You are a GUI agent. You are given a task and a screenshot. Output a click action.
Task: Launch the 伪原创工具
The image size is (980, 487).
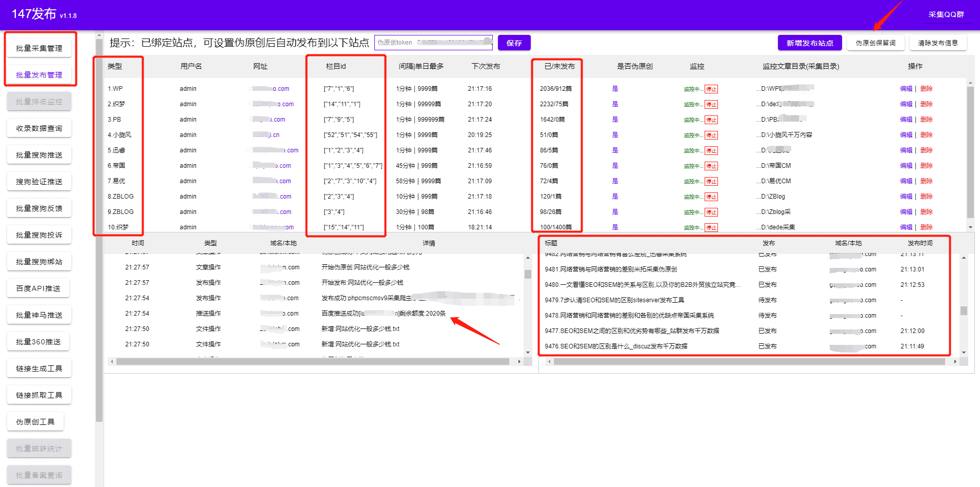(x=35, y=421)
